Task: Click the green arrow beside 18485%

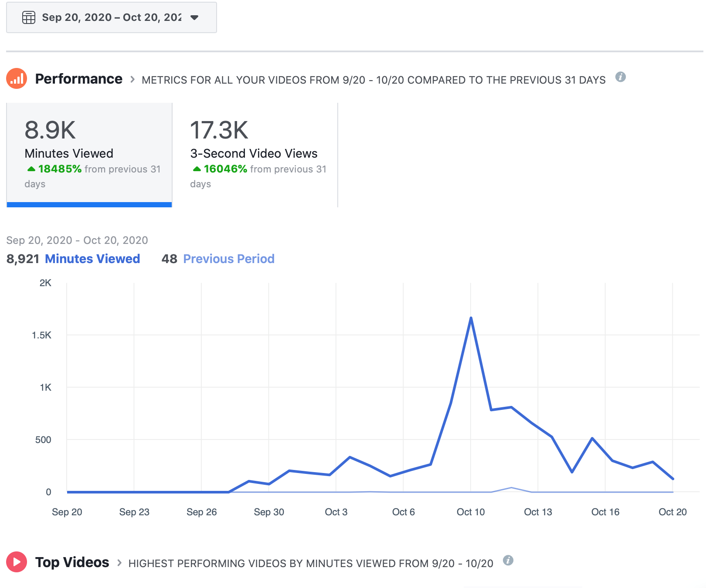Action: click(x=31, y=169)
